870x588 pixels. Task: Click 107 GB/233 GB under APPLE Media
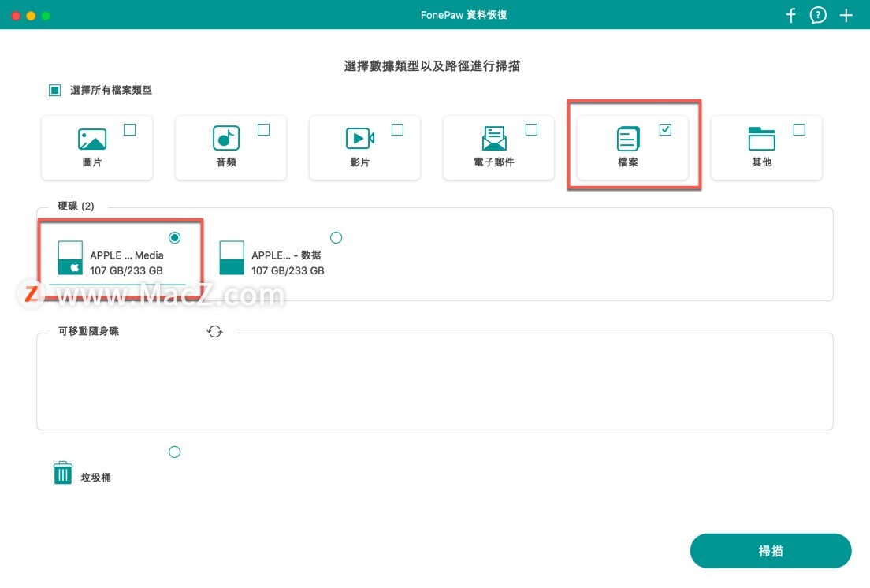(127, 270)
